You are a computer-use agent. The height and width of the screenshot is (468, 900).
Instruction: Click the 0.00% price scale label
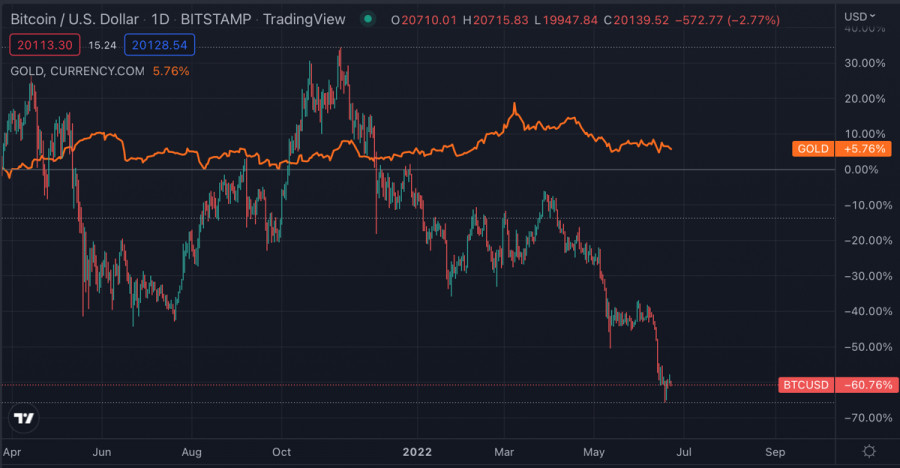coord(861,169)
